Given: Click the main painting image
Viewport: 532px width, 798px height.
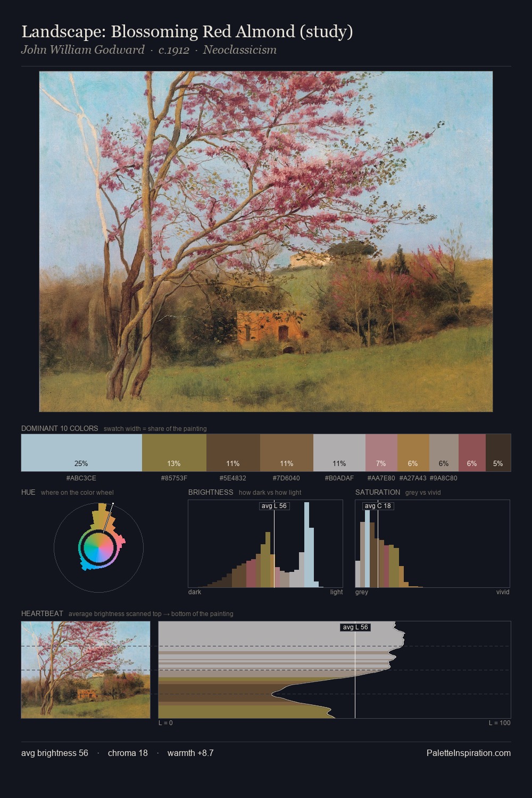Looking at the screenshot, I should click(266, 242).
